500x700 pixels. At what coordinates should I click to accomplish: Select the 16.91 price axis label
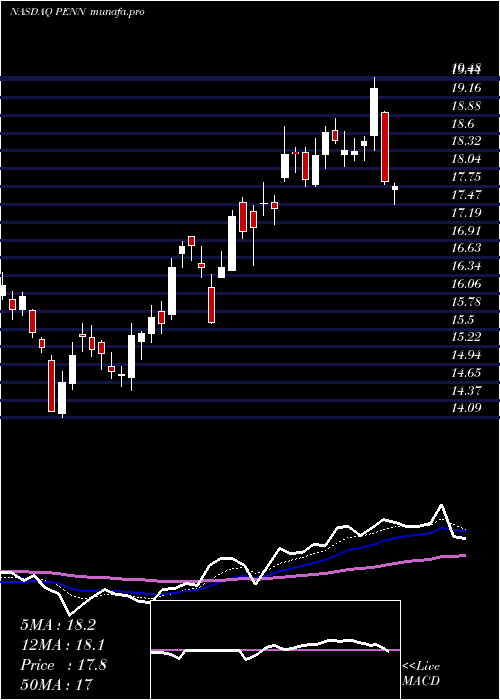point(466,230)
